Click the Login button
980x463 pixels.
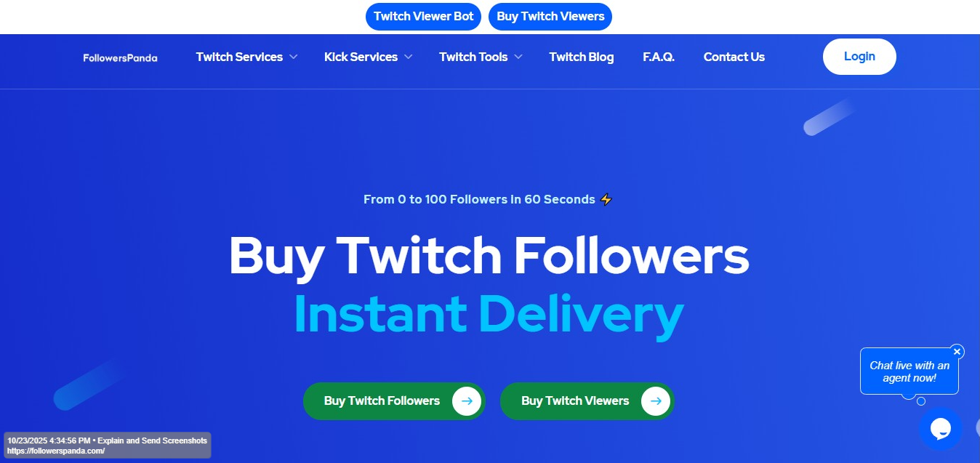click(859, 57)
